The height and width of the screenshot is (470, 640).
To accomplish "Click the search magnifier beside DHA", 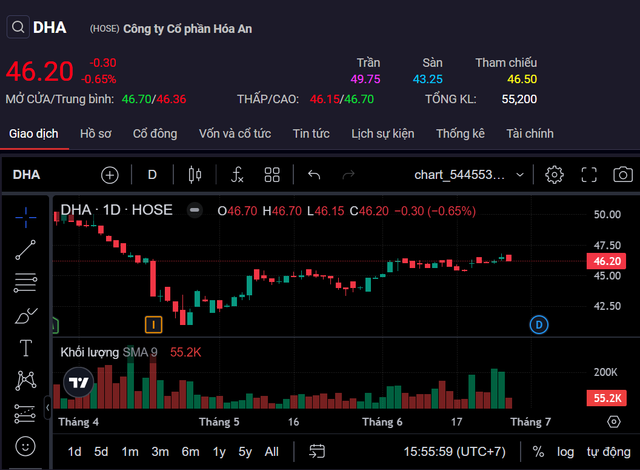I will 19,28.
